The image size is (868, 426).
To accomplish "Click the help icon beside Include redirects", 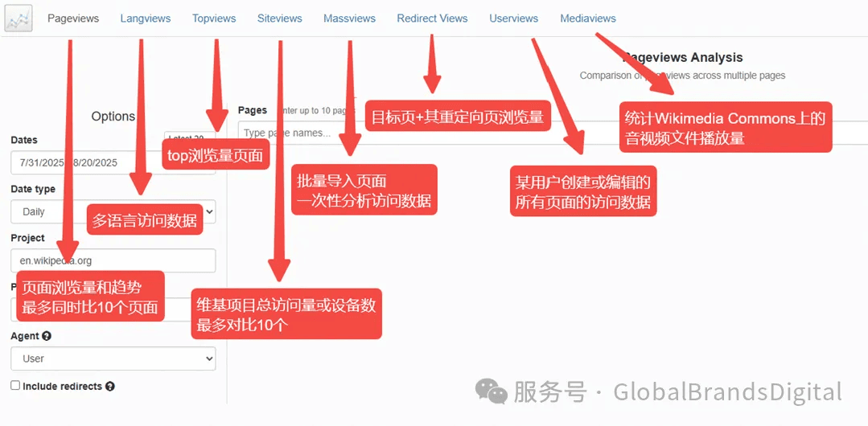I will (110, 386).
